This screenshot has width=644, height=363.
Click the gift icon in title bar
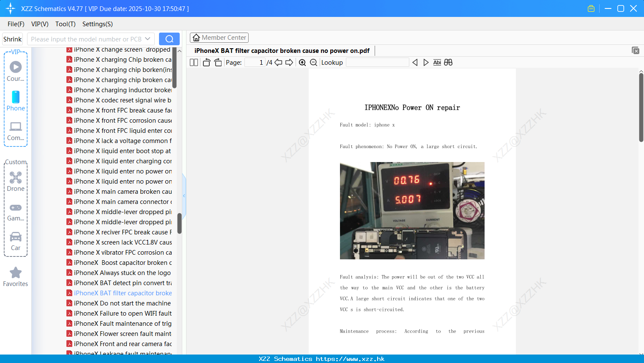591,8
